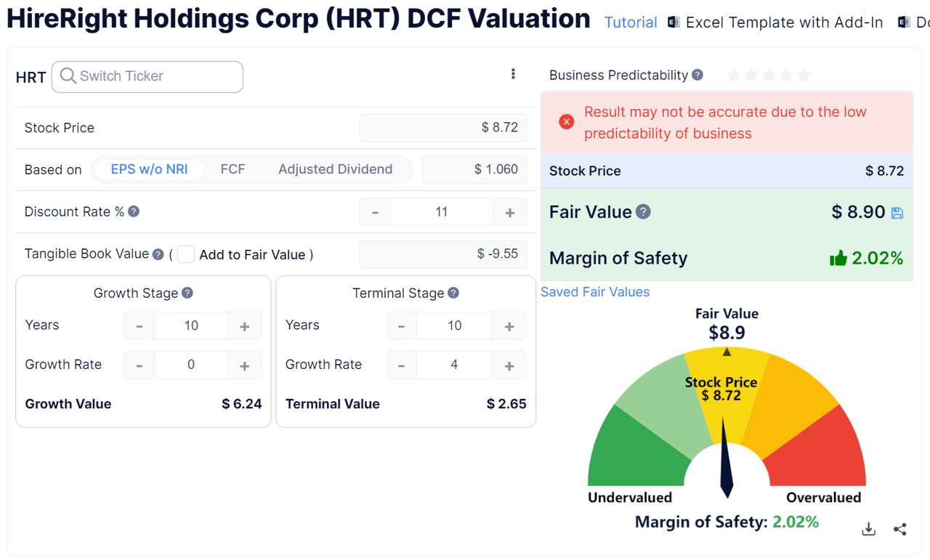Decrease Growth Stage Years

tap(139, 326)
